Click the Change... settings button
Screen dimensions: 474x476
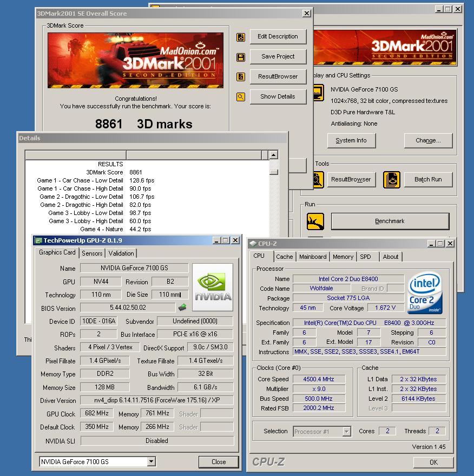(428, 141)
